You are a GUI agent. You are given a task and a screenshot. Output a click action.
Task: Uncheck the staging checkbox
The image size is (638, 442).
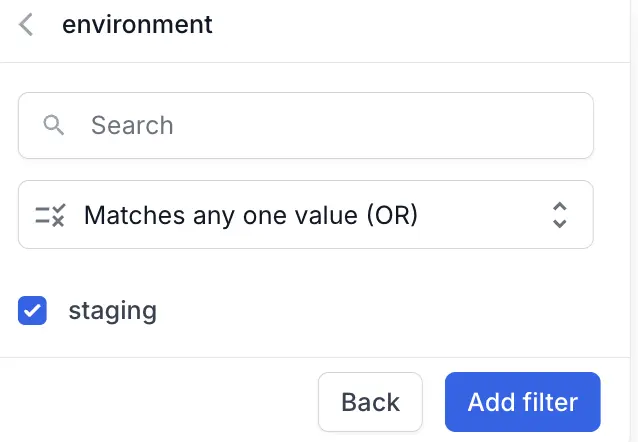coord(33,311)
